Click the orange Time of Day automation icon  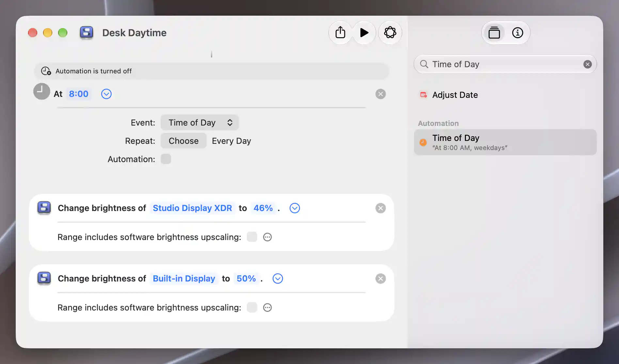[x=423, y=143]
